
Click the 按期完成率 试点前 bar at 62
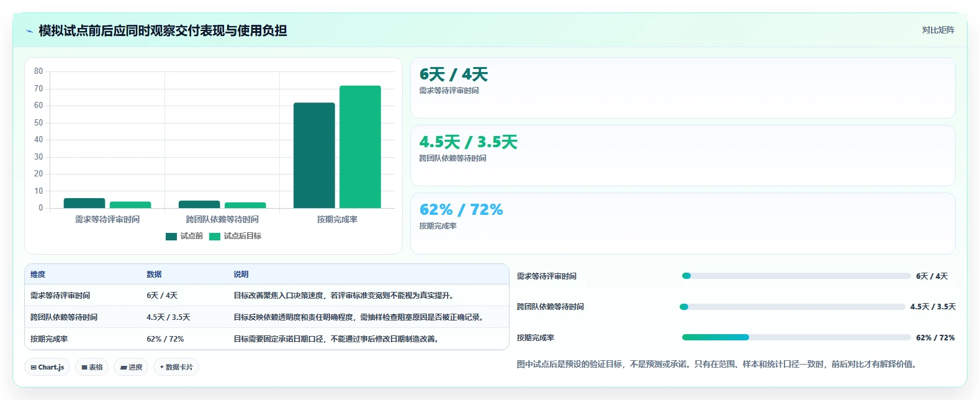(314, 155)
